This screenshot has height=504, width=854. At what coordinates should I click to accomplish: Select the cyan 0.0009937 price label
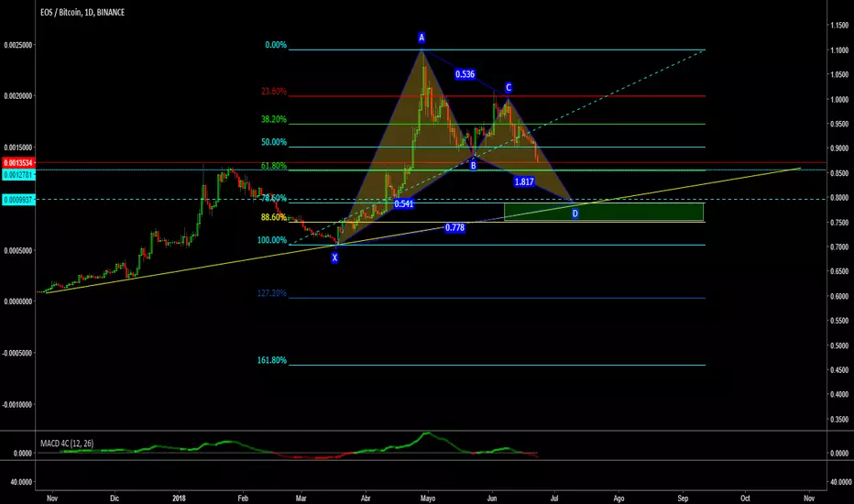(19, 200)
